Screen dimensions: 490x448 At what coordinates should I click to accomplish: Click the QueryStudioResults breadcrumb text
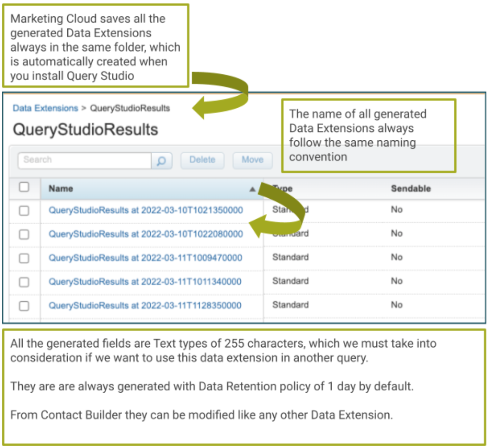[130, 108]
